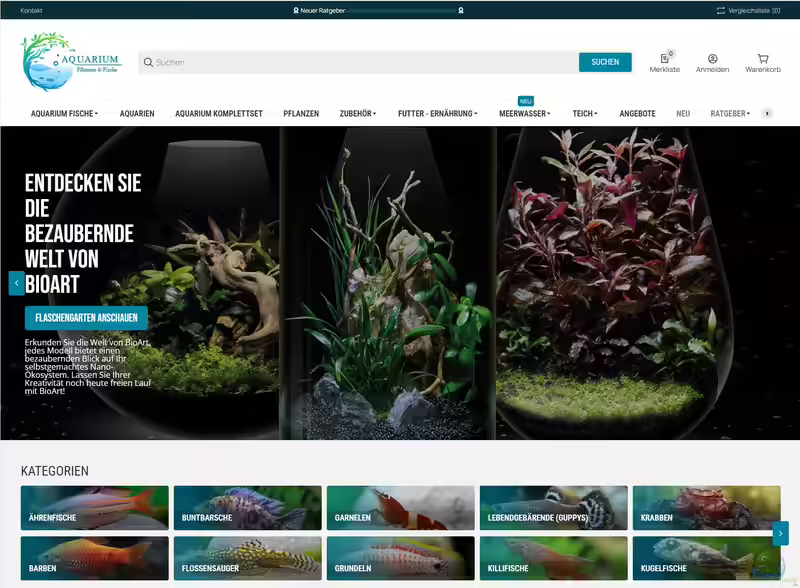The height and width of the screenshot is (588, 800).
Task: Select PFLANZEN in the navigation bar
Action: coord(303,113)
